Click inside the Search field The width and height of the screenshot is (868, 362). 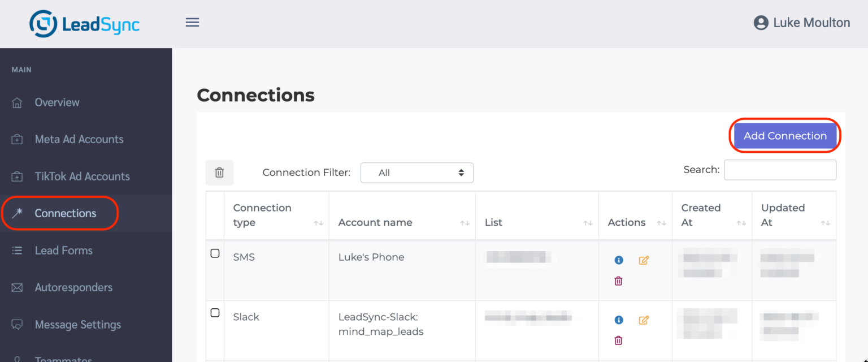pos(780,170)
